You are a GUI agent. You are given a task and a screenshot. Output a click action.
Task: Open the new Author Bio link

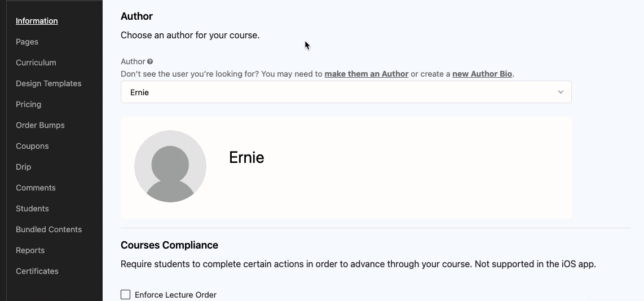tap(482, 74)
